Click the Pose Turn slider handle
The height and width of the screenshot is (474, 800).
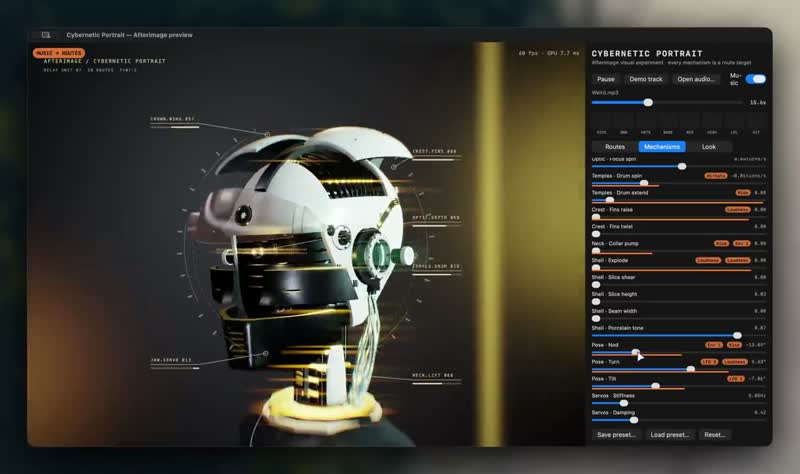pyautogui.click(x=690, y=369)
